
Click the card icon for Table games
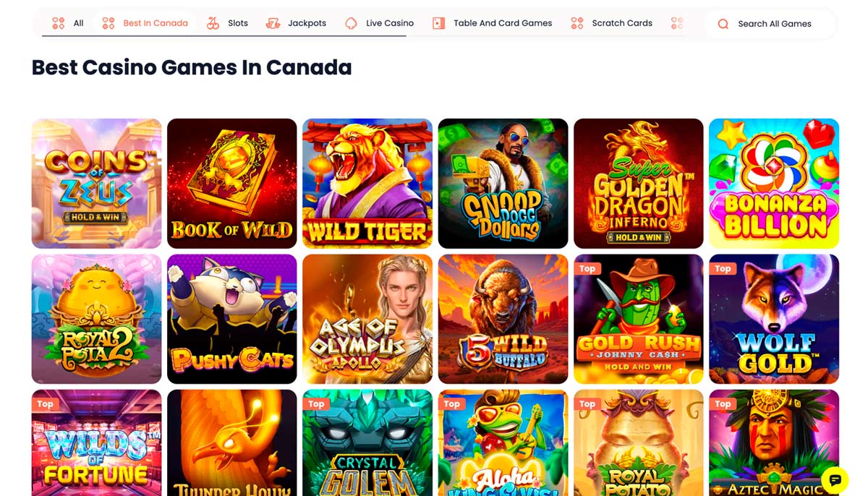point(438,23)
